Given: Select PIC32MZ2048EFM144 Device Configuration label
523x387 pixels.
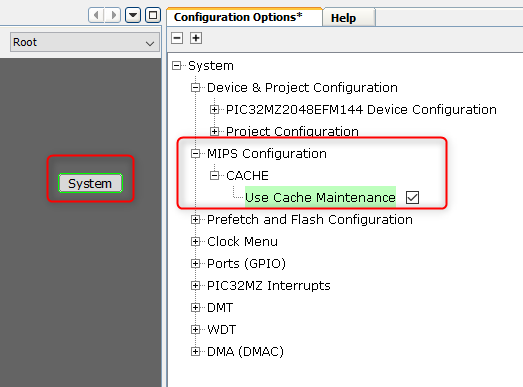Looking at the screenshot, I should click(x=361, y=110).
